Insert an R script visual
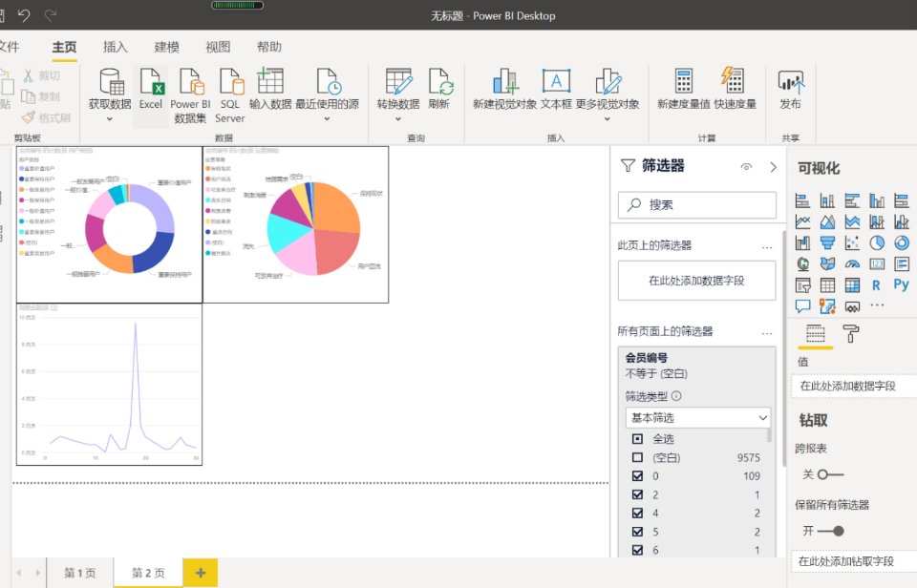 click(876, 285)
